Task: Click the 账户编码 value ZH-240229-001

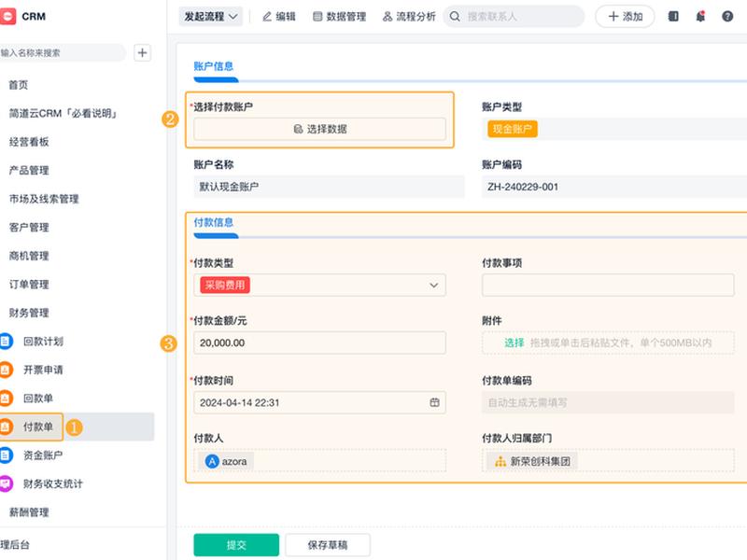Action: 523,187
